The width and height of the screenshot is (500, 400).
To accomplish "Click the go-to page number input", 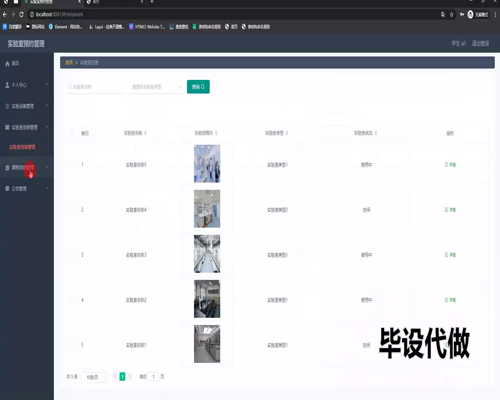I will coord(153,377).
